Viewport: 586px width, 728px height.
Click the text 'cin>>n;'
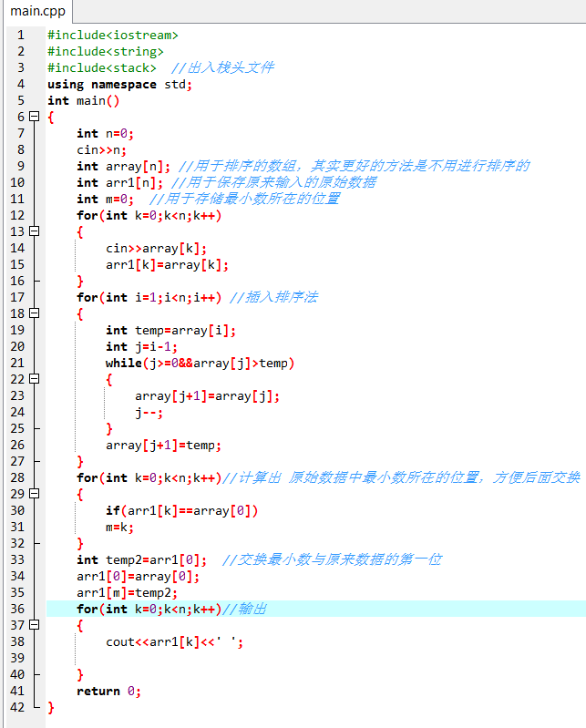point(102,150)
